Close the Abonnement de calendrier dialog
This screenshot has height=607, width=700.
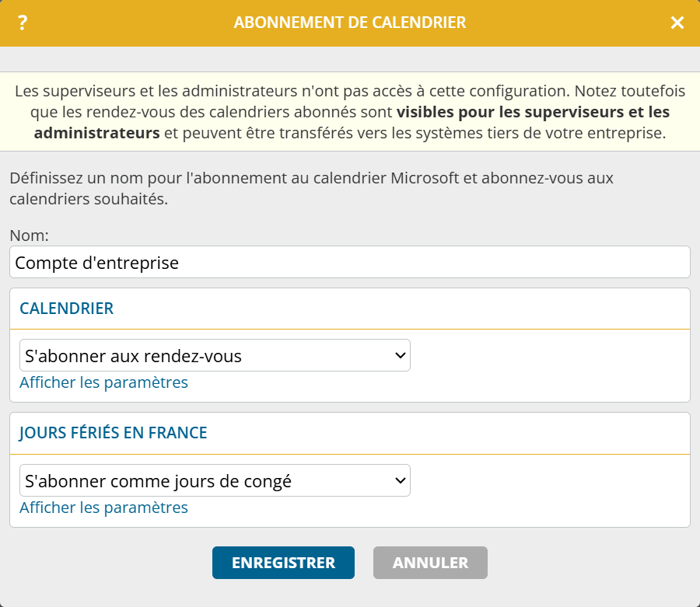coord(677,23)
